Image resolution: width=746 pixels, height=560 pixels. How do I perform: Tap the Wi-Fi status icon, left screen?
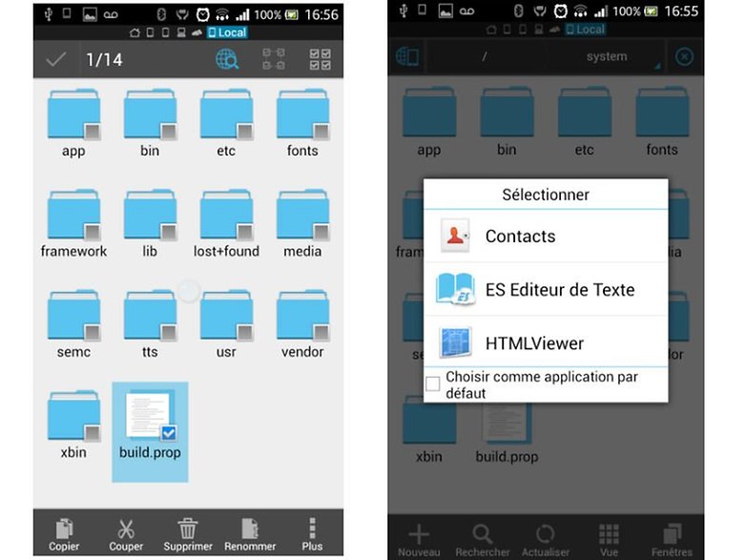pyautogui.click(x=222, y=14)
